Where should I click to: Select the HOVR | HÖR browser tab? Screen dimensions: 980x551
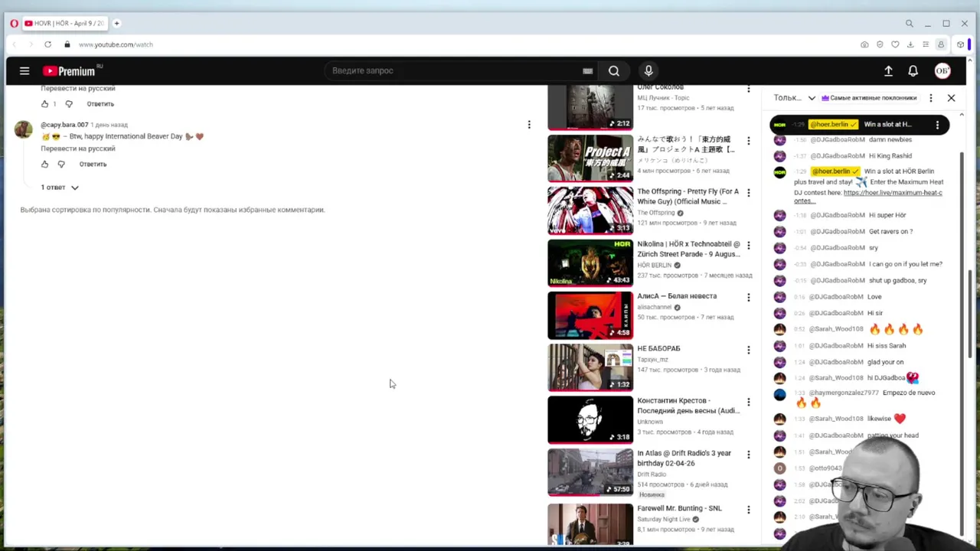(x=64, y=24)
